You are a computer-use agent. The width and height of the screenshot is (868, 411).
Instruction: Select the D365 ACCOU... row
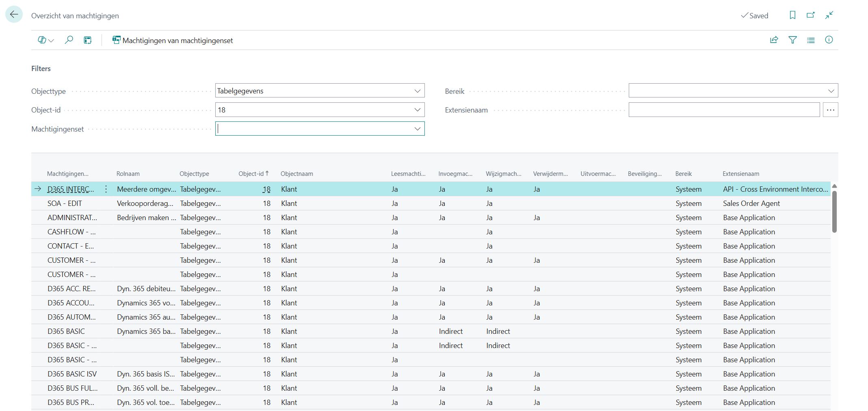(431, 303)
